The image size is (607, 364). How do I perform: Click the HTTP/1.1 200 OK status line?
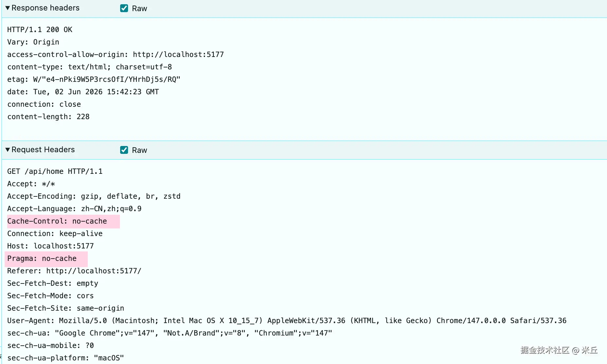tap(40, 30)
